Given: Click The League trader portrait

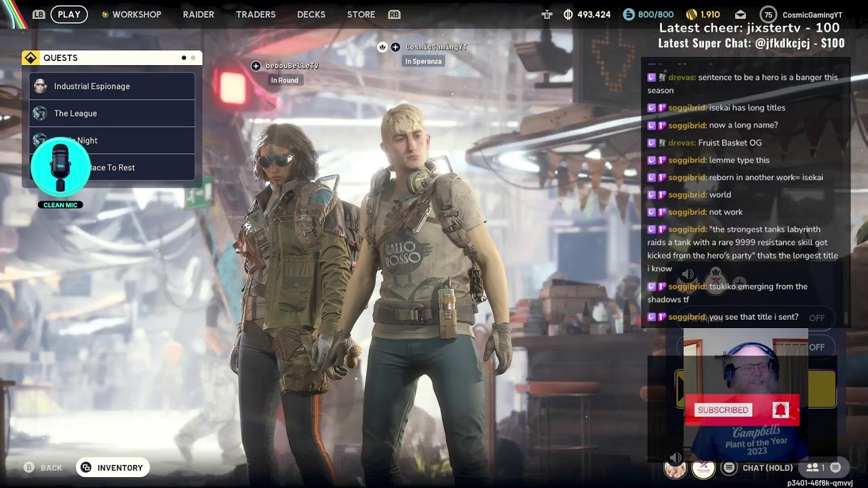Looking at the screenshot, I should [40, 113].
